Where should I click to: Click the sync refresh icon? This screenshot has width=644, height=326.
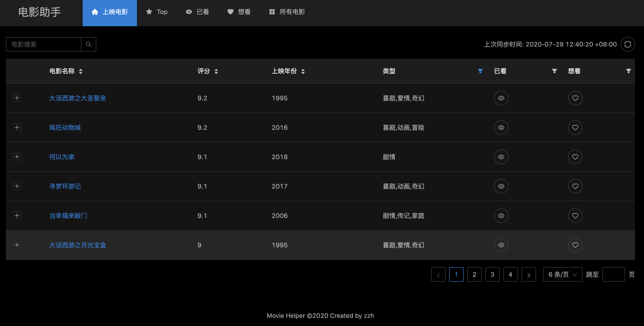[x=628, y=44]
